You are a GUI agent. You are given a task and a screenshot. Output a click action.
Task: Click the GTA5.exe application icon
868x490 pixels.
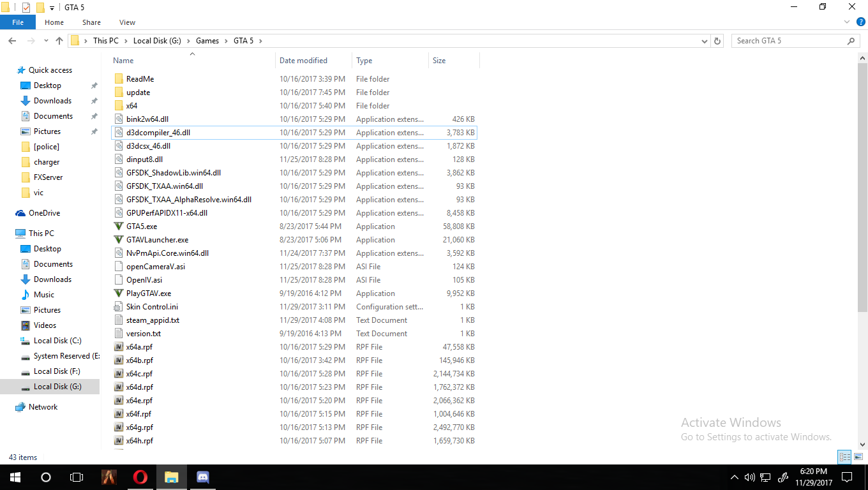[119, 226]
